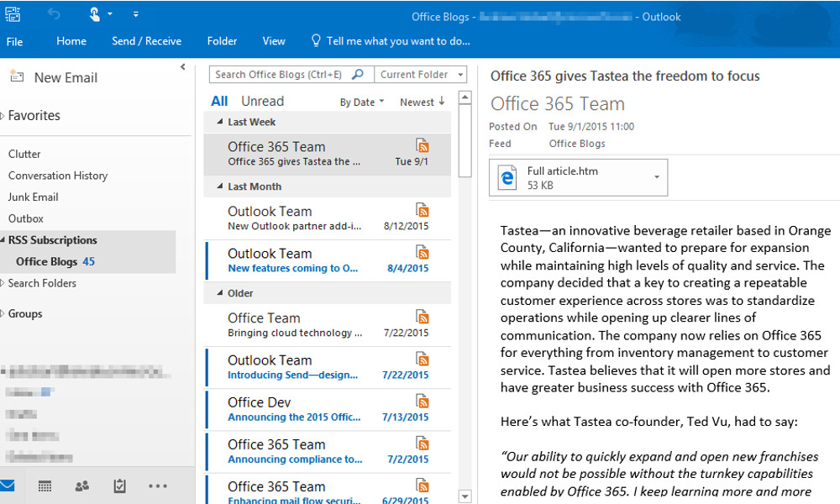Click the message list scroll down arrow

[x=465, y=496]
